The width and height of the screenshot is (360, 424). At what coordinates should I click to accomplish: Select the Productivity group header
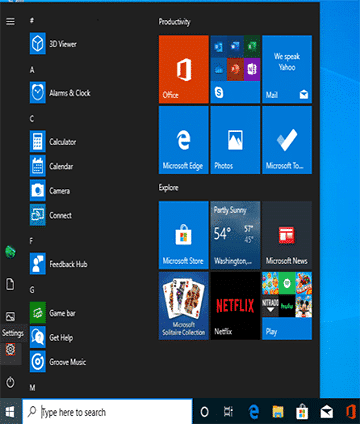pos(174,22)
